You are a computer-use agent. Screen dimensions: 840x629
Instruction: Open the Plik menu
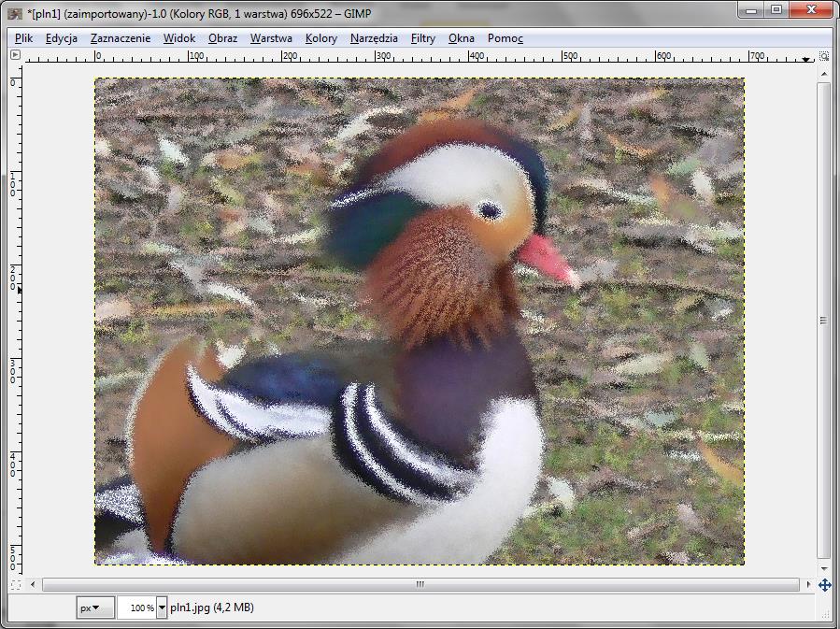(x=23, y=38)
